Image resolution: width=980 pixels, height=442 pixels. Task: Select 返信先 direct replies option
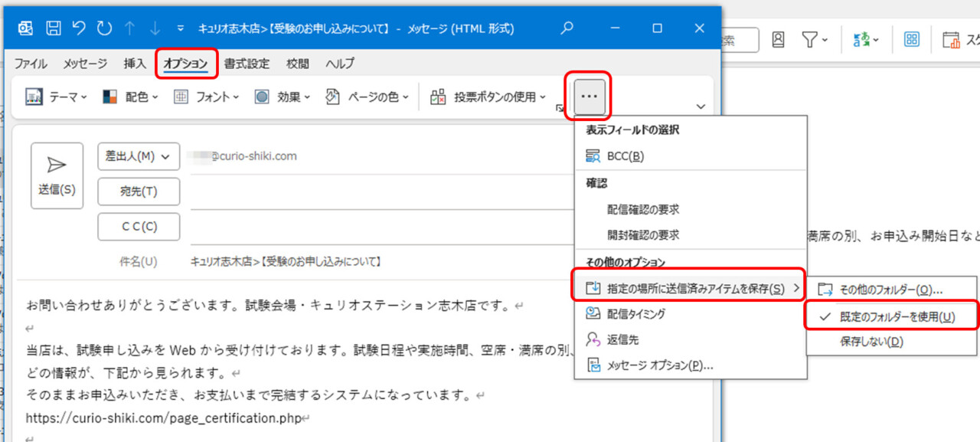(691, 339)
